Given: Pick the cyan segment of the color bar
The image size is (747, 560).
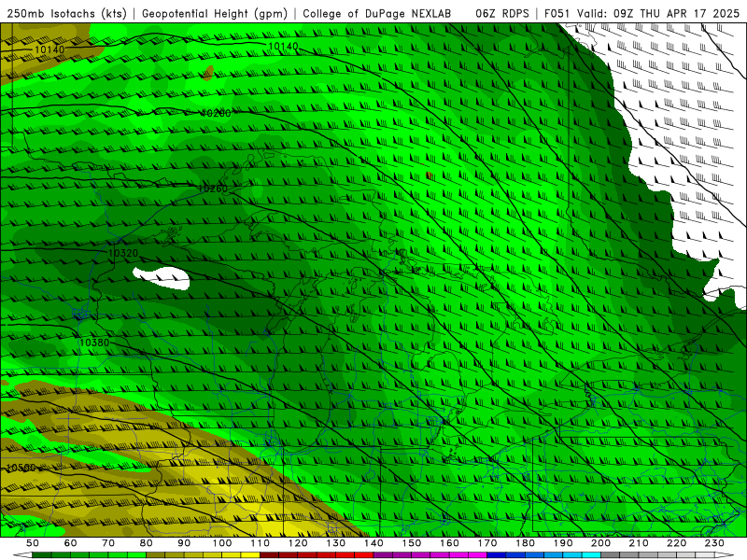Looking at the screenshot, I should (591, 554).
